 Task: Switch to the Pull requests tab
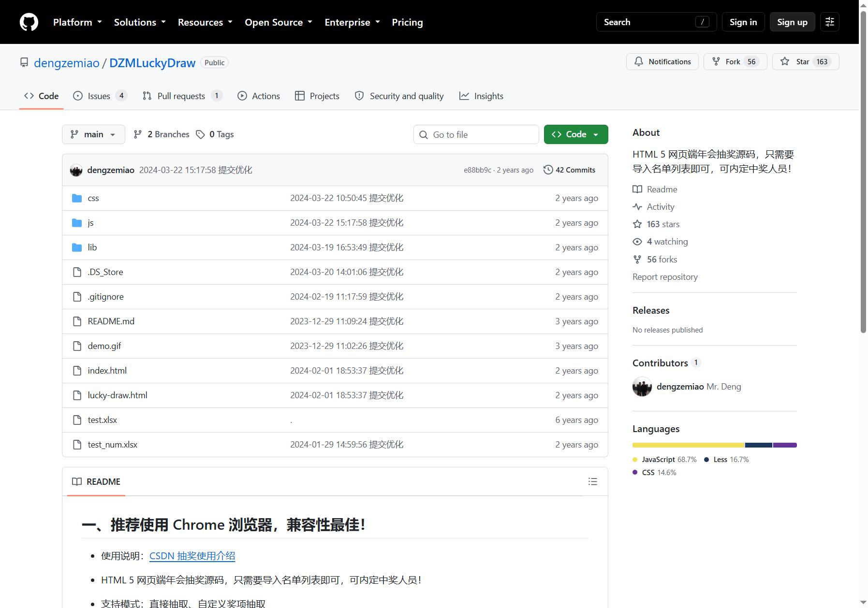coord(182,96)
